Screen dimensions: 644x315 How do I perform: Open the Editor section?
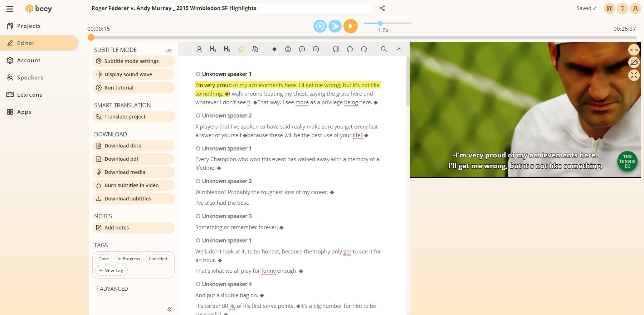coord(39,43)
